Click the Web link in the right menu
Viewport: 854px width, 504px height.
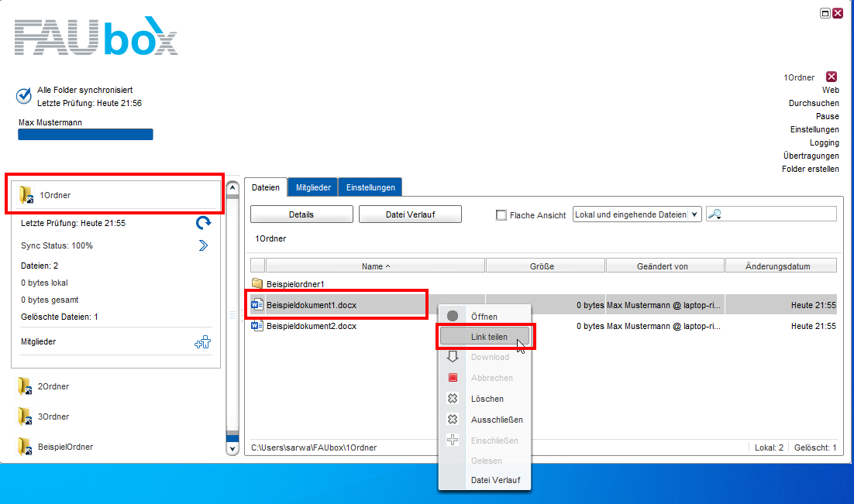coord(831,90)
